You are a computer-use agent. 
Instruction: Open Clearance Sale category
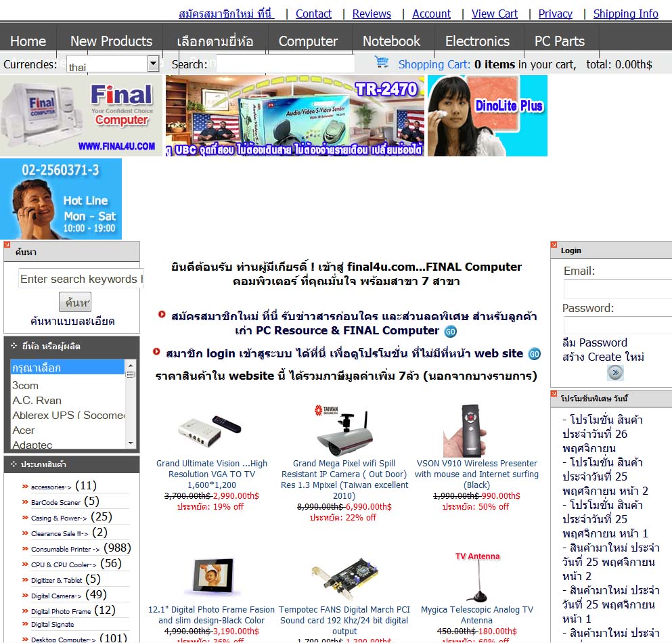tap(60, 533)
